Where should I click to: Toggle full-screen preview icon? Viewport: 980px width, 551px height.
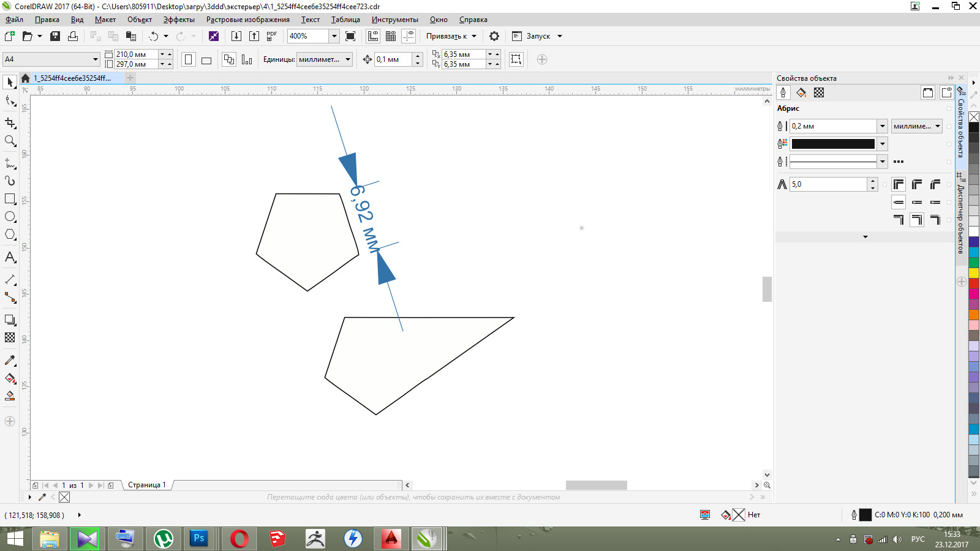(350, 36)
